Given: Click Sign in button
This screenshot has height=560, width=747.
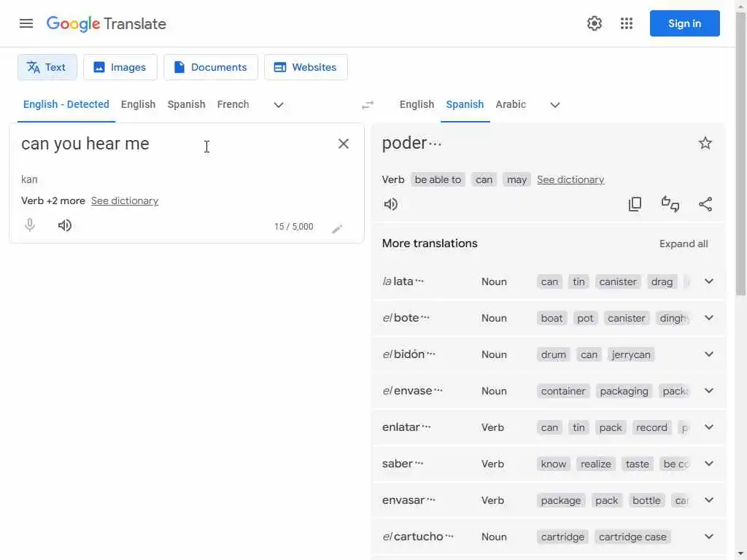Looking at the screenshot, I should point(684,23).
